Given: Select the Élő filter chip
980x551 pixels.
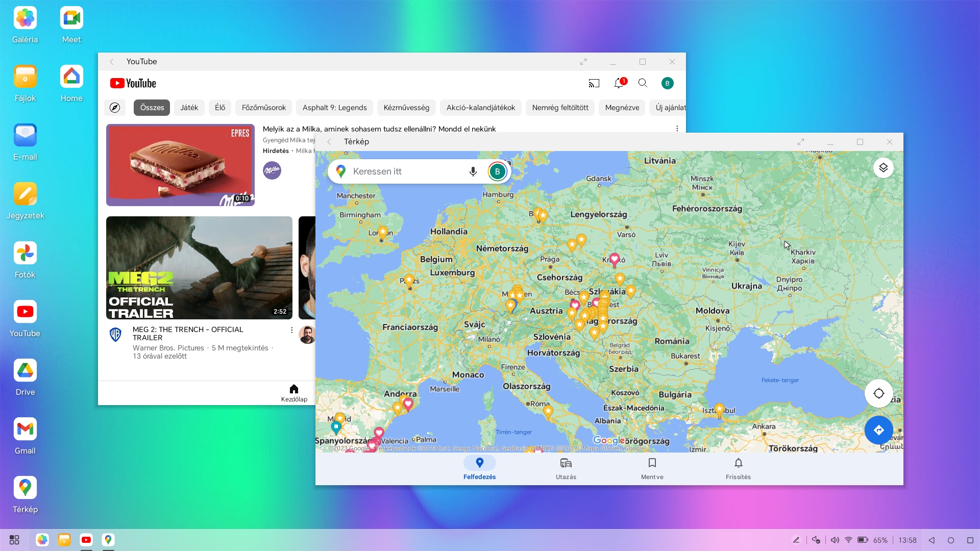Looking at the screenshot, I should point(220,108).
